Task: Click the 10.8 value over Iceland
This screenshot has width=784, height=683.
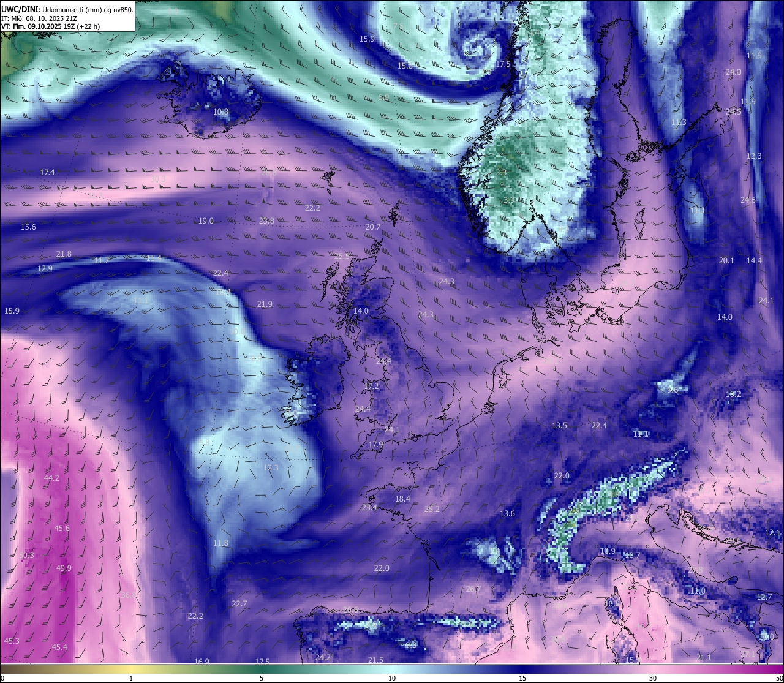Action: tap(221, 112)
